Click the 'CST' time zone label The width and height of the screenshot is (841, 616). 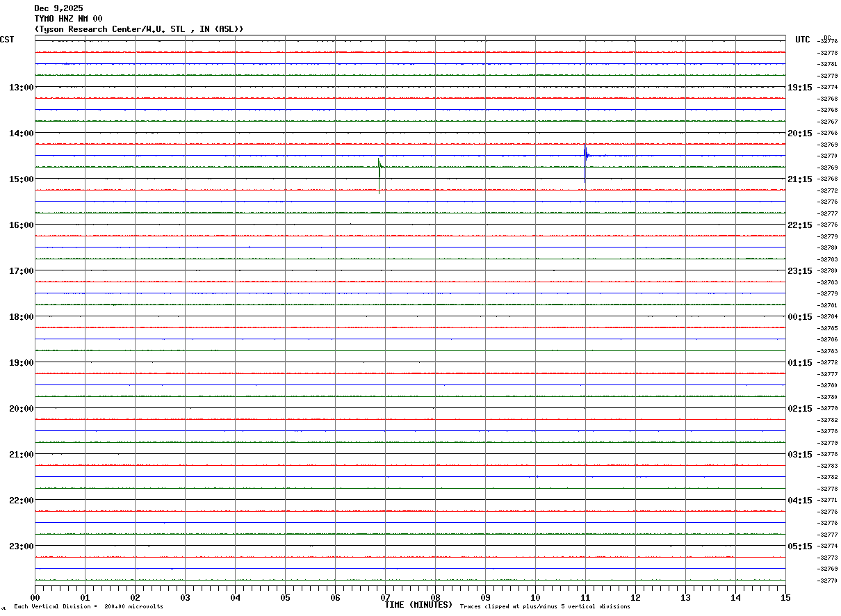click(x=7, y=40)
